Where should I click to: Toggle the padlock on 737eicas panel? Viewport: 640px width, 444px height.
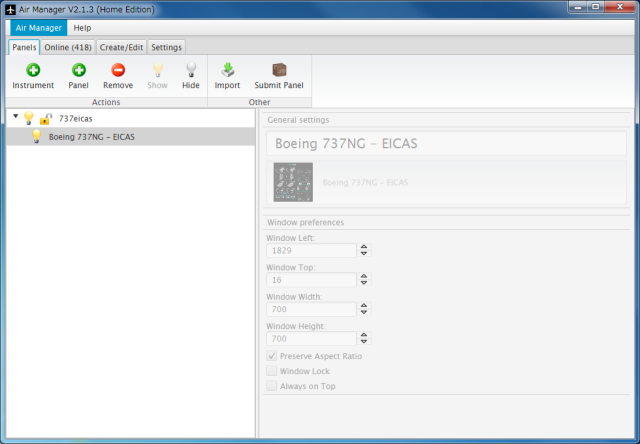coord(45,119)
